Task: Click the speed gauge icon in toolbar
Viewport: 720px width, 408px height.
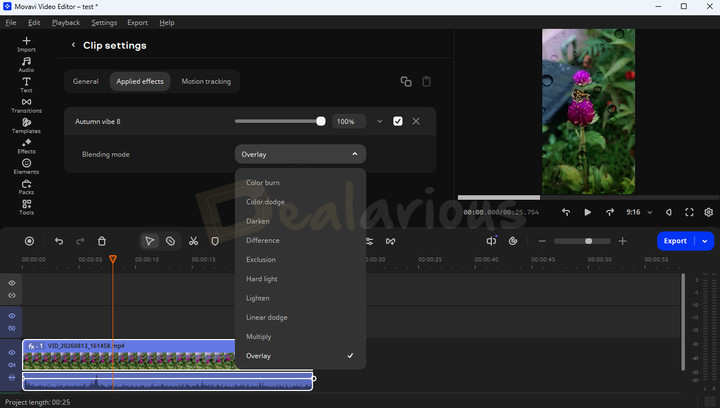Action: pos(513,241)
